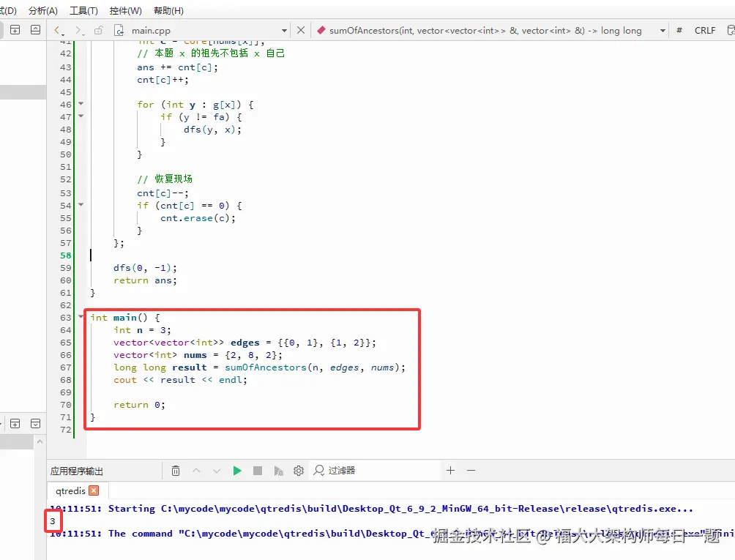
Task: Close the qtredis output tab
Action: click(x=94, y=490)
